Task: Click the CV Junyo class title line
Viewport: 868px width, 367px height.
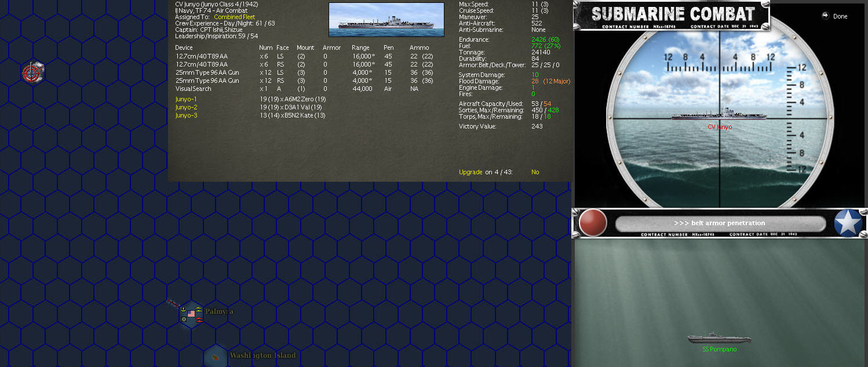Action: (x=217, y=4)
